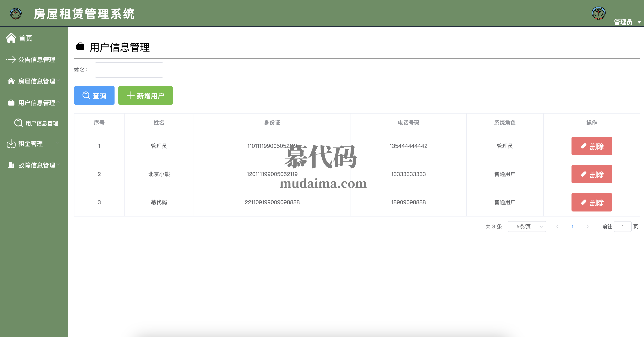The height and width of the screenshot is (337, 644).
Task: Open the 管理员 account dropdown arrow
Action: pos(639,22)
